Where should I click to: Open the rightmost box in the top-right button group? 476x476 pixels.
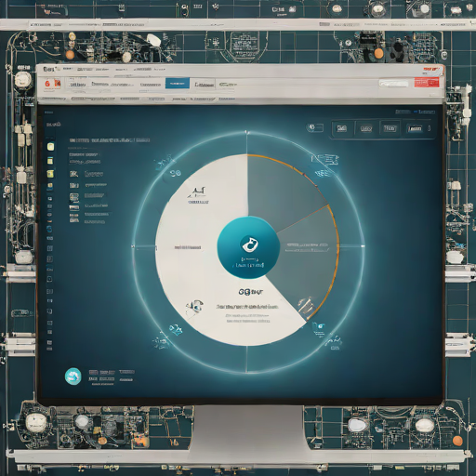415,128
